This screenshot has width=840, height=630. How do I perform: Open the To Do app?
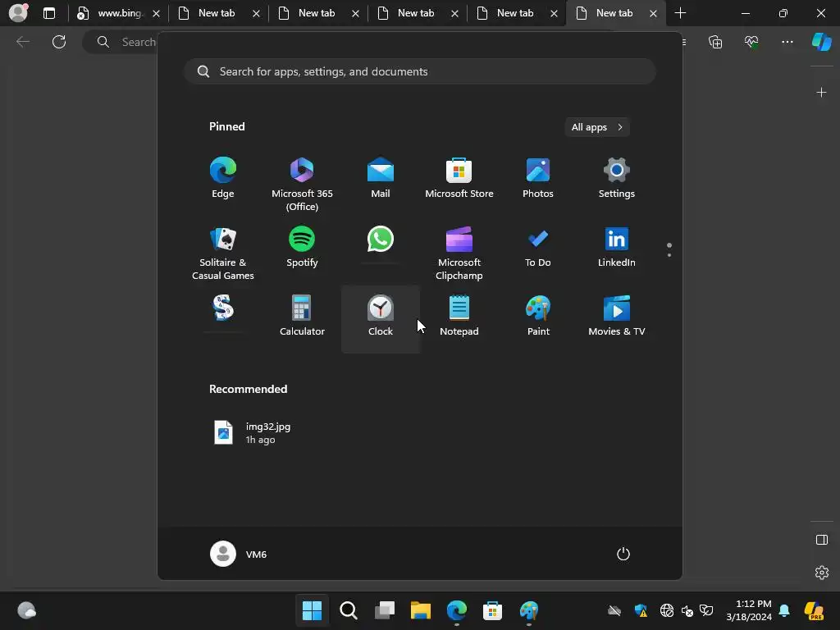pyautogui.click(x=538, y=247)
